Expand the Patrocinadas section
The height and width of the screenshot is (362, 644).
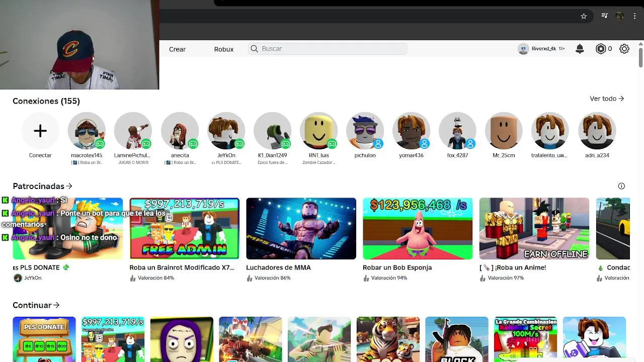(43, 186)
